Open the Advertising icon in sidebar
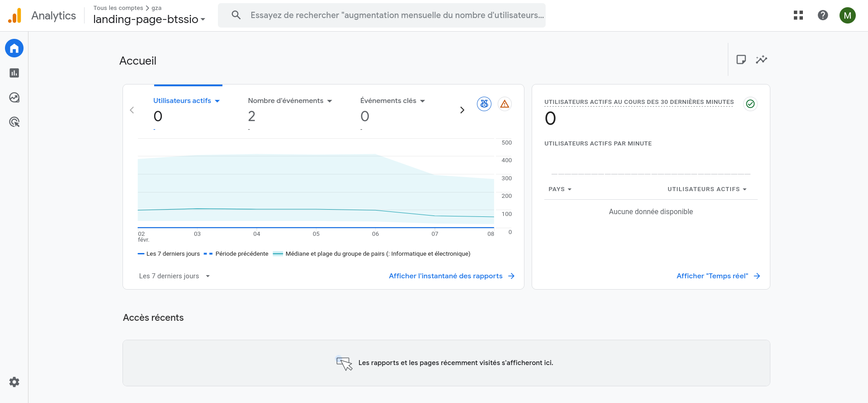Viewport: 868px width, 403px height. (14, 122)
